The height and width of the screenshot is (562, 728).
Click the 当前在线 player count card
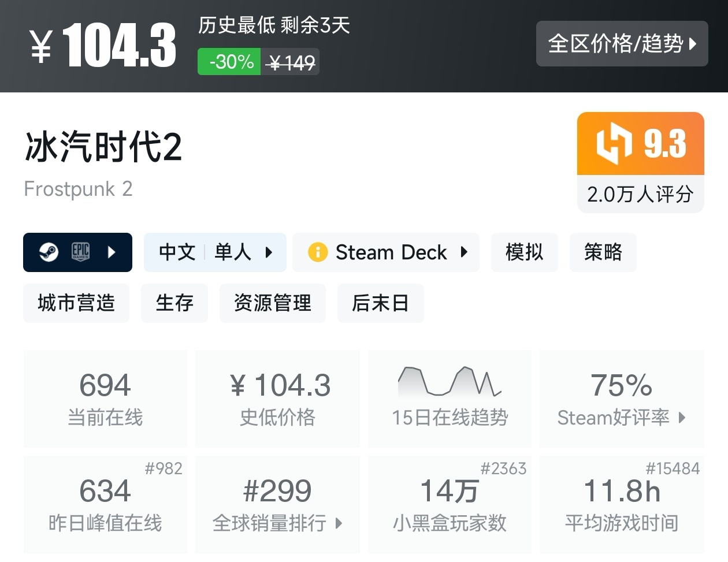click(105, 399)
